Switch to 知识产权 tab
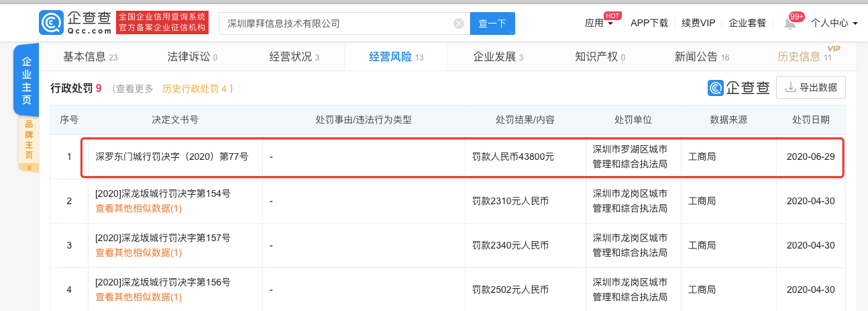This screenshot has width=868, height=311. [600, 57]
